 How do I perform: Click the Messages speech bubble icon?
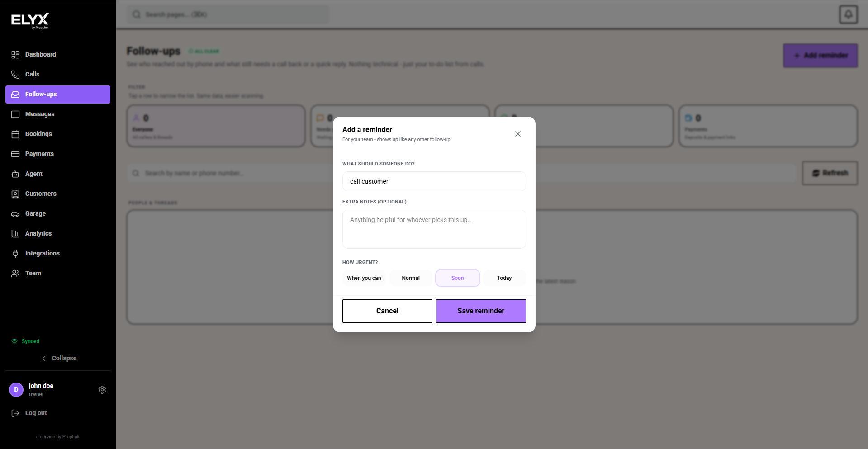click(15, 114)
